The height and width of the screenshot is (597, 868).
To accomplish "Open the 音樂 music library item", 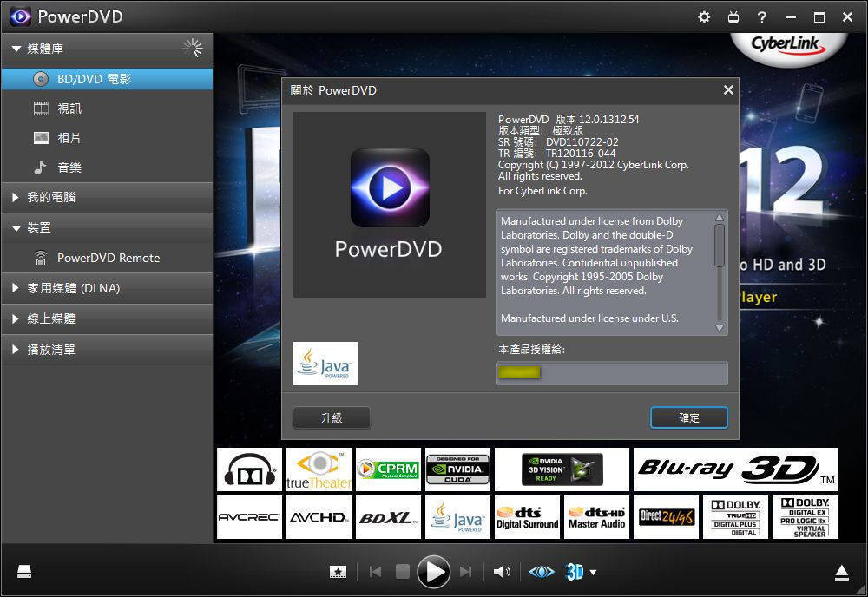I will 107,167.
